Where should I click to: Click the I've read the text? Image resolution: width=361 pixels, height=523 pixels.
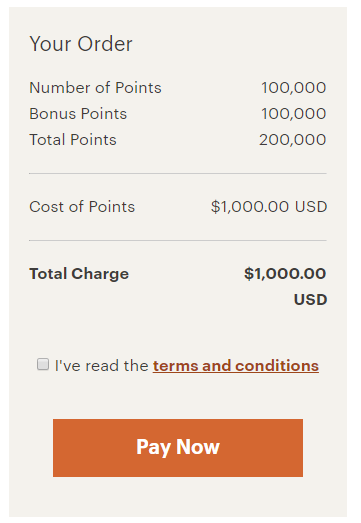click(102, 366)
